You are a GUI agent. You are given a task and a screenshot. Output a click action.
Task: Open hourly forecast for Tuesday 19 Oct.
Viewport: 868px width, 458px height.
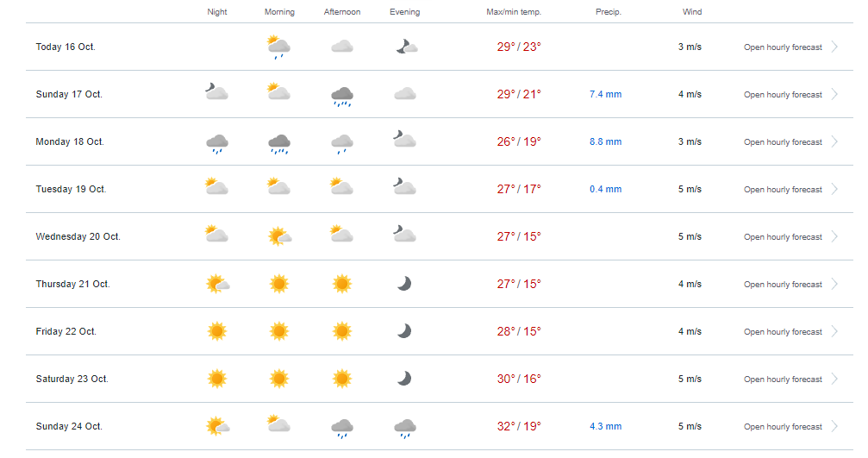click(783, 190)
